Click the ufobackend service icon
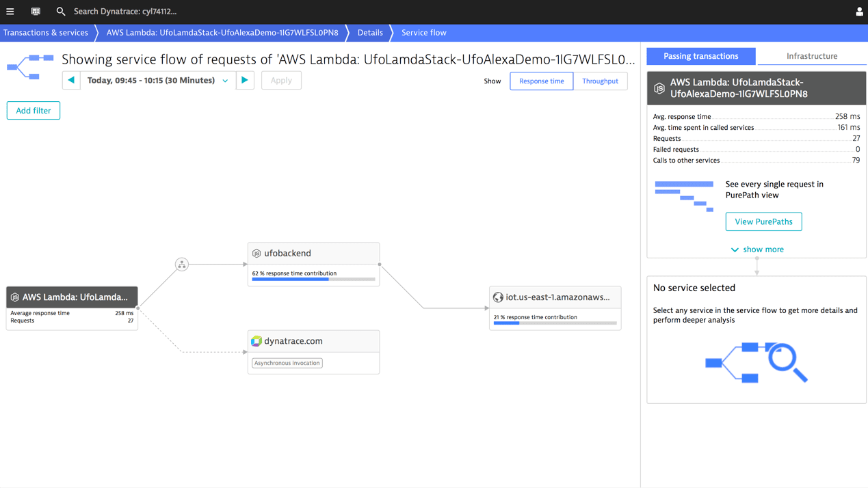Image resolution: width=868 pixels, height=488 pixels. (257, 254)
